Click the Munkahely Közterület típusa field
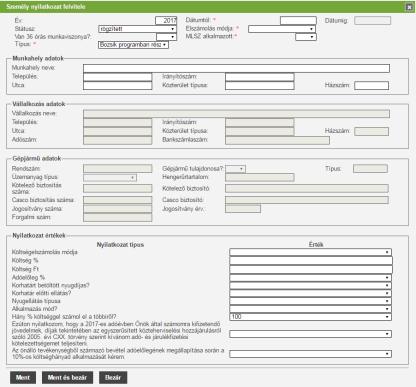The height and width of the screenshot is (387, 416). coord(260,86)
